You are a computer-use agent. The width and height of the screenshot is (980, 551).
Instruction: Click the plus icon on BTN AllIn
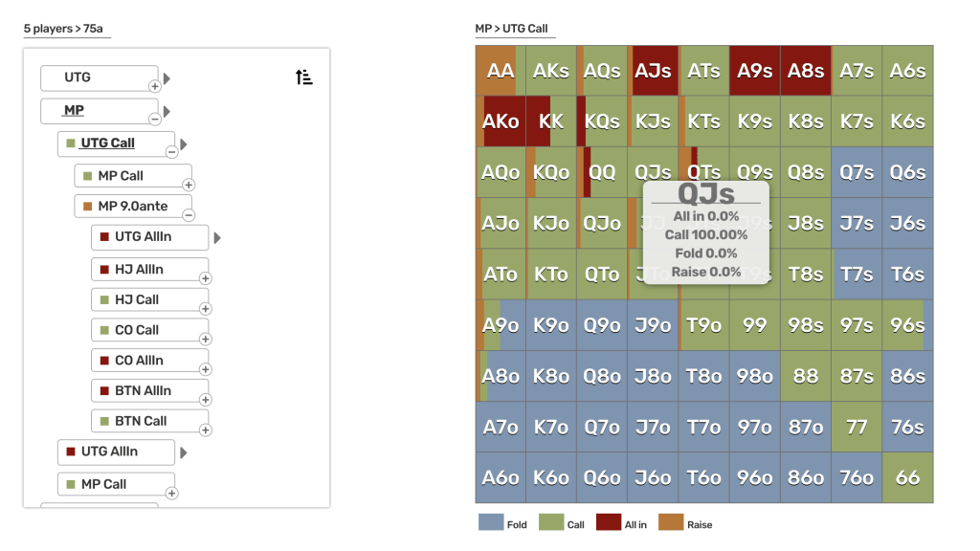(205, 400)
